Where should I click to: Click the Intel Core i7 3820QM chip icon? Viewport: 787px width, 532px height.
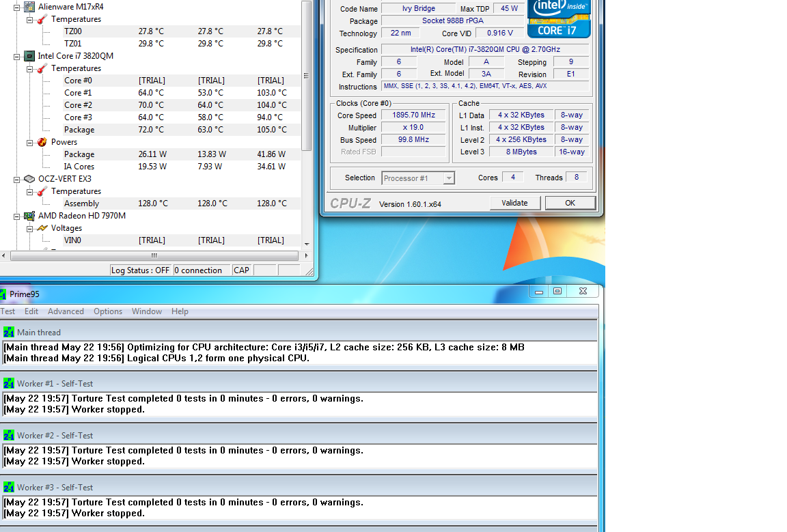[29, 56]
